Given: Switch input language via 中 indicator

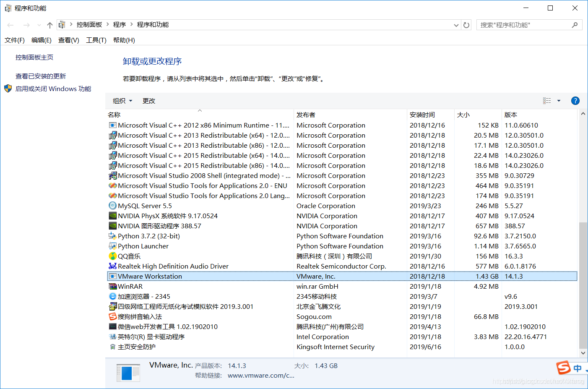Looking at the screenshot, I should click(578, 368).
